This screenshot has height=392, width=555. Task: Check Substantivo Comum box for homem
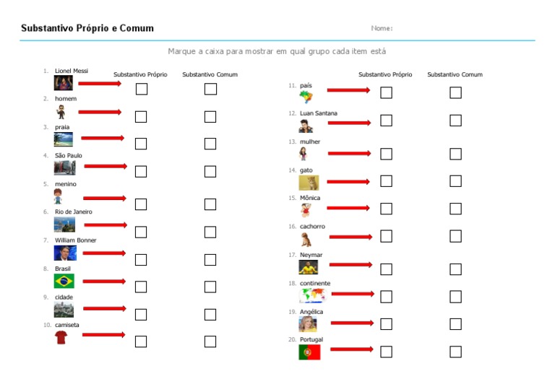(210, 116)
